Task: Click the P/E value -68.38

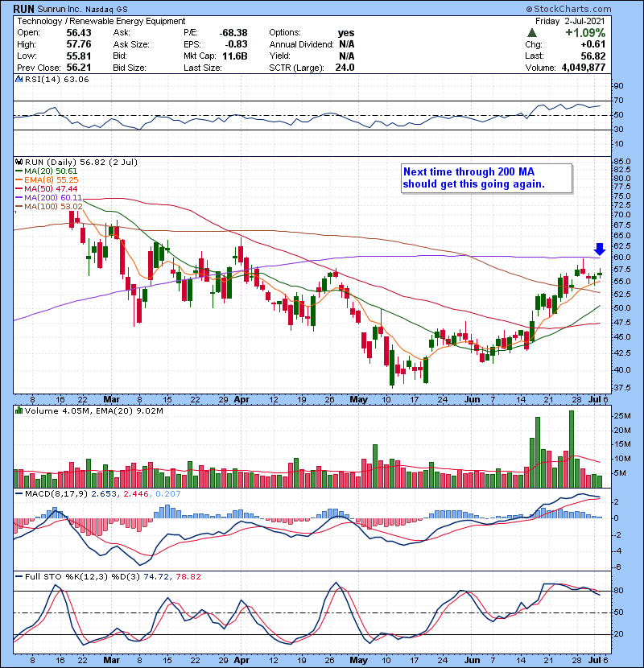Action: 233,33
